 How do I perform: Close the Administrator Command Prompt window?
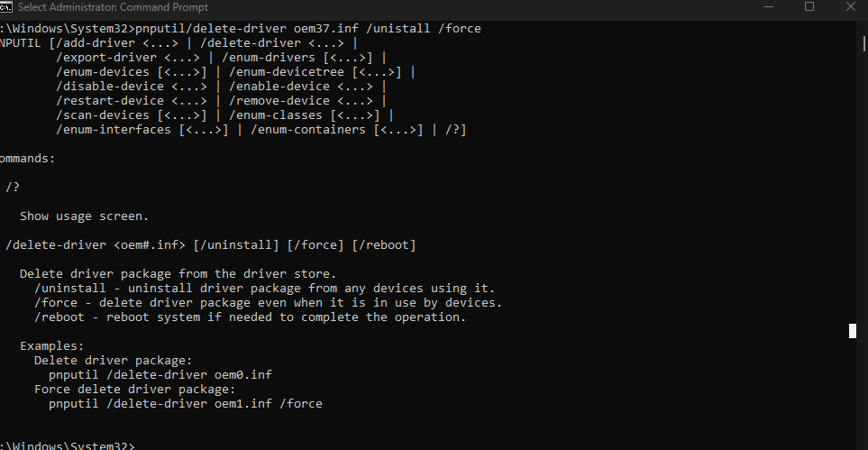(850, 6)
